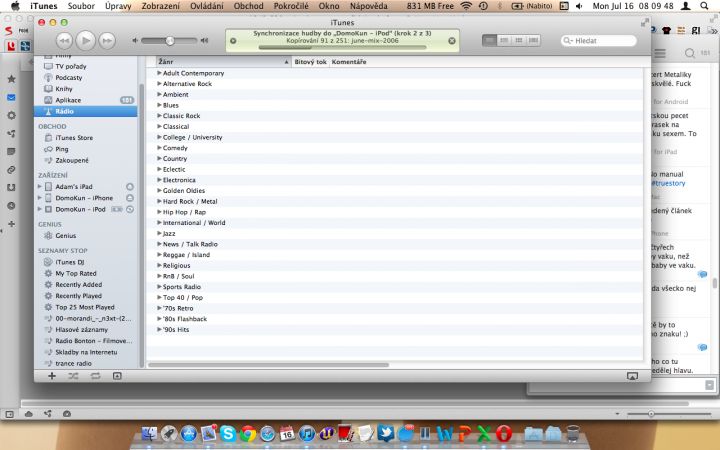Viewport: 720px width, 450px height.
Task: Toggle shuffle playback
Action: (x=73, y=376)
